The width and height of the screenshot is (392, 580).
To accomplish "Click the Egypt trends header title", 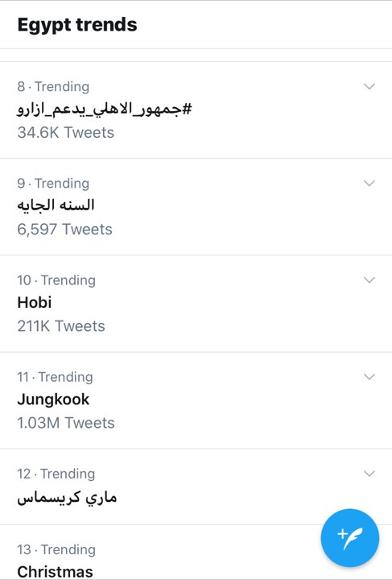I will (x=77, y=25).
